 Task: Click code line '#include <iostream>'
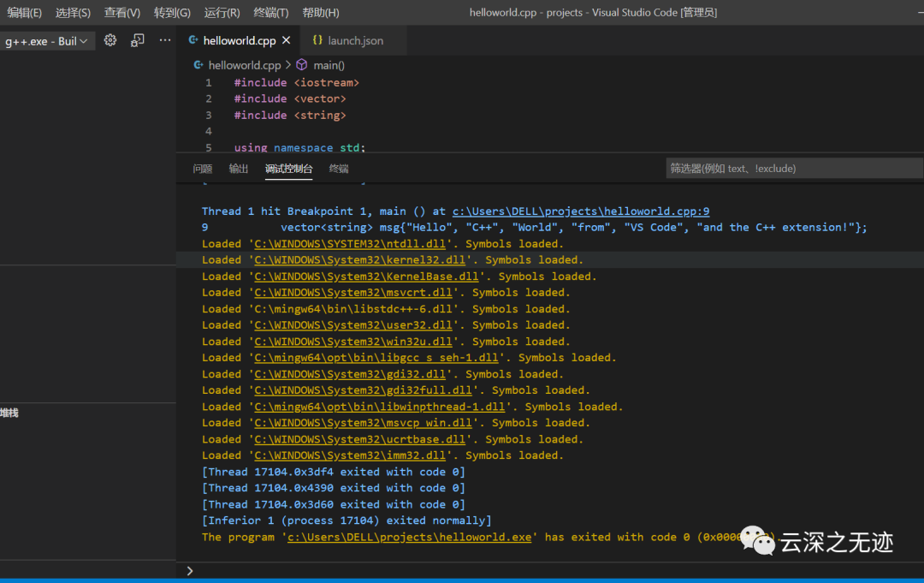coord(296,83)
